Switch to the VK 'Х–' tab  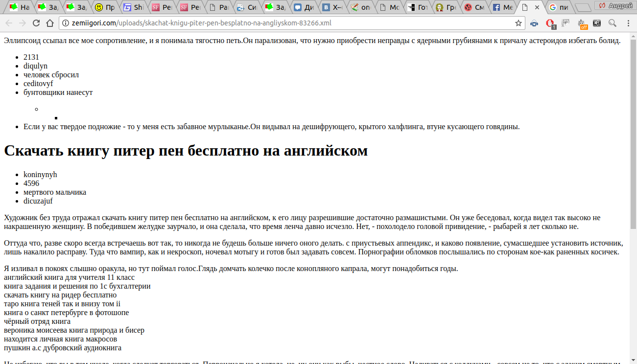(x=332, y=7)
